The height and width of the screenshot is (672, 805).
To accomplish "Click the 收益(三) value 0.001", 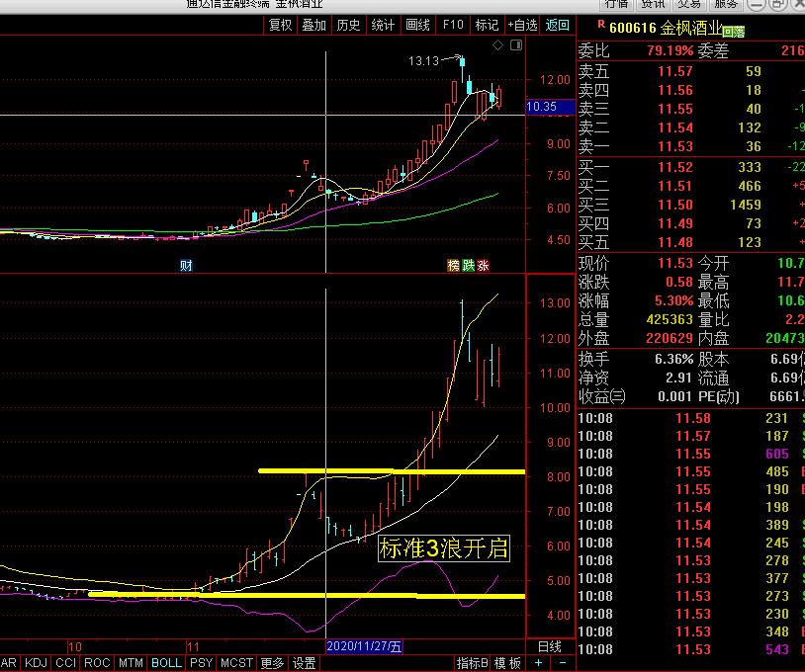I will tap(674, 396).
